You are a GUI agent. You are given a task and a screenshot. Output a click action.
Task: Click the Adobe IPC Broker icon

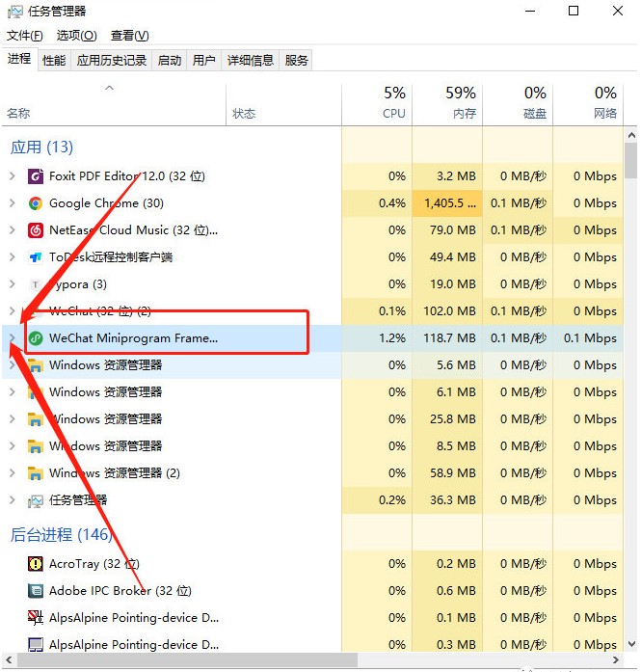coord(35,591)
